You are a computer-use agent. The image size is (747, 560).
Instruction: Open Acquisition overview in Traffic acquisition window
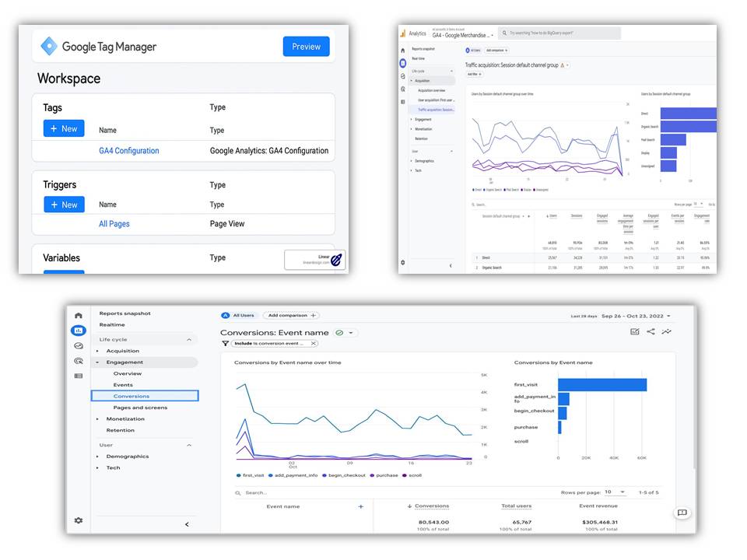432,90
